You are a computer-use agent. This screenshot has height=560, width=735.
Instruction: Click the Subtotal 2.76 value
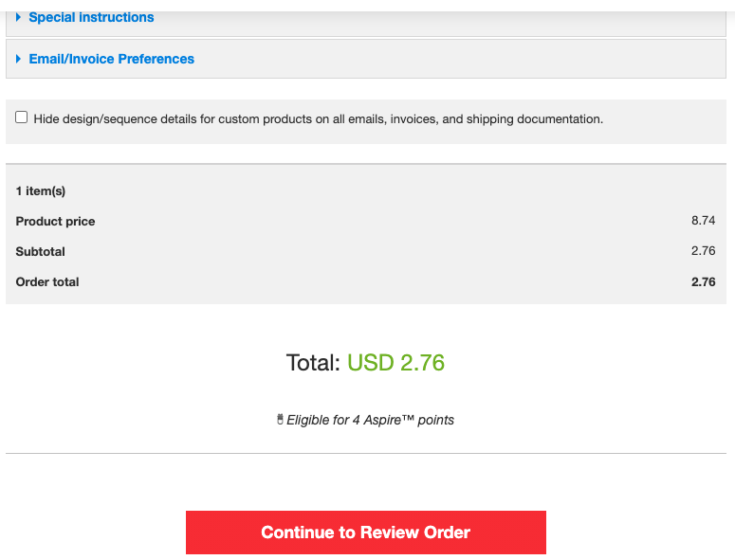703,251
